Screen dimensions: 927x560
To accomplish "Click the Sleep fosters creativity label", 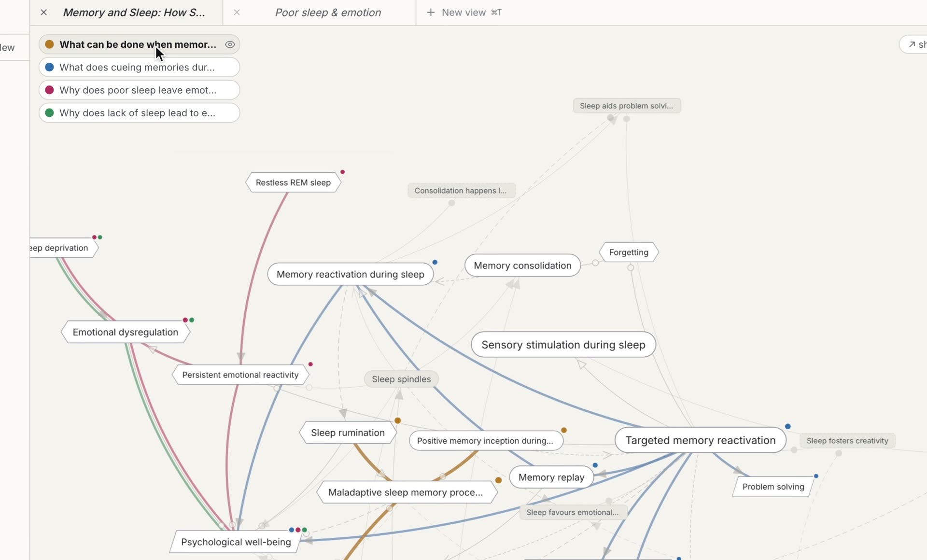I will (847, 441).
